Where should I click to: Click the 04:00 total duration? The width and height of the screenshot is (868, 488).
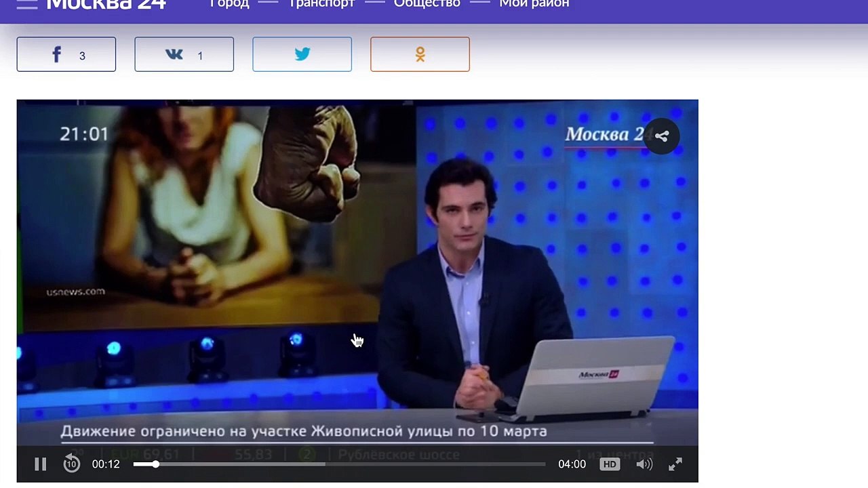tap(572, 464)
